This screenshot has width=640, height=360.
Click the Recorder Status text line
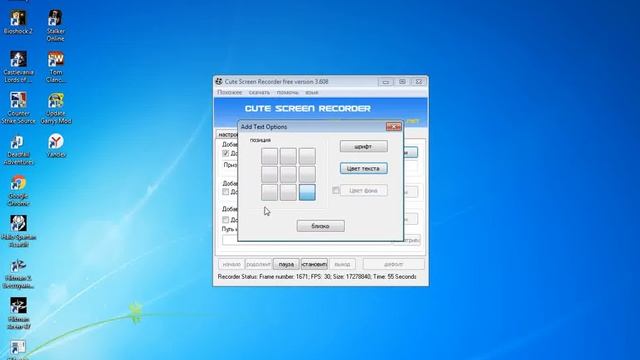tap(317, 277)
